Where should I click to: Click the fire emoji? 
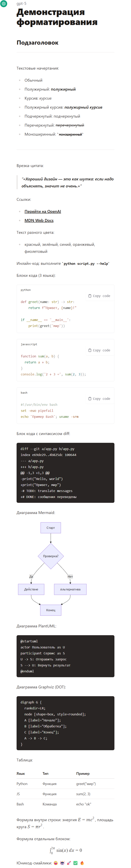[x=82, y=863]
